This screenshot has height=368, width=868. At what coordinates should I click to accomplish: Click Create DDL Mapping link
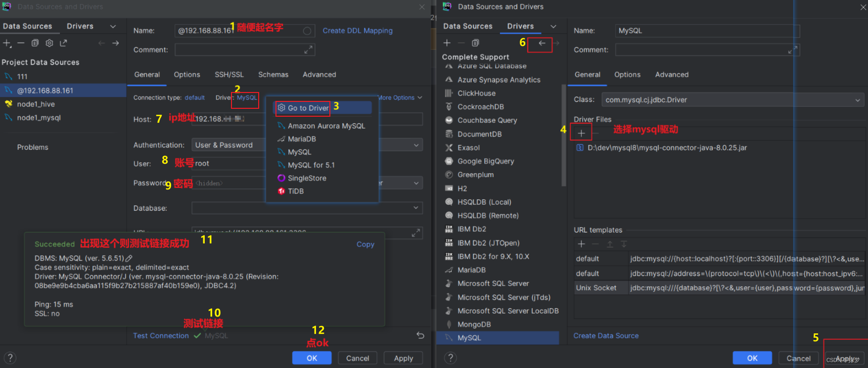(358, 31)
